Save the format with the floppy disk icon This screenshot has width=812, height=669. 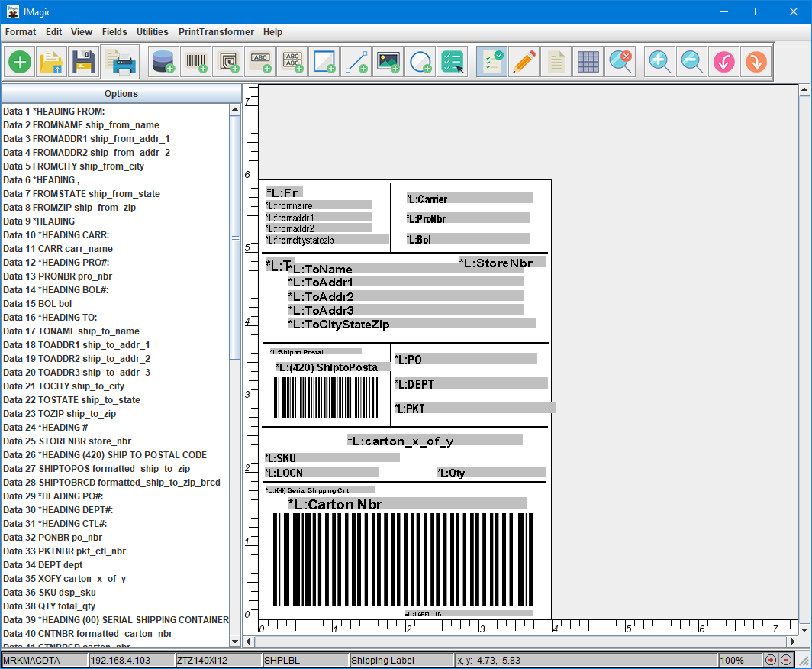tap(83, 62)
